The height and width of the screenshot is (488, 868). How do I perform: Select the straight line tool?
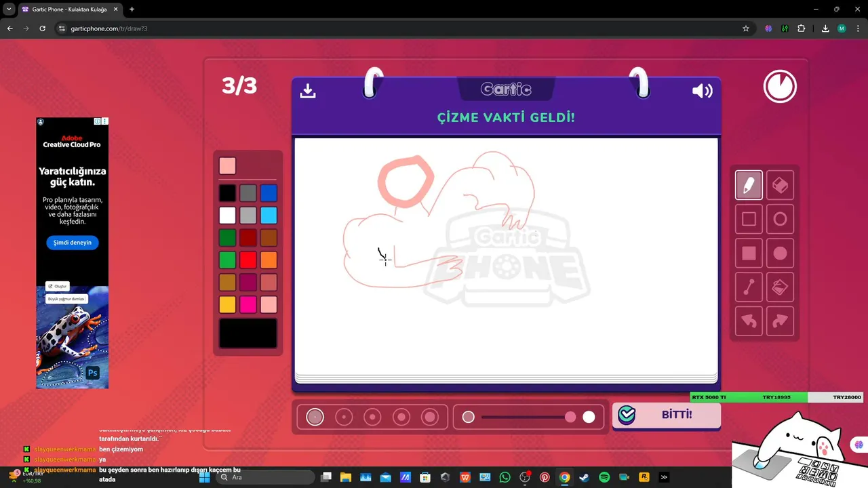(749, 287)
